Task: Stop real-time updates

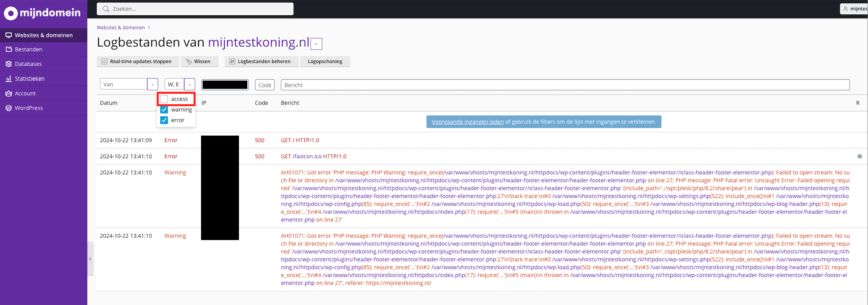Action: pos(137,62)
